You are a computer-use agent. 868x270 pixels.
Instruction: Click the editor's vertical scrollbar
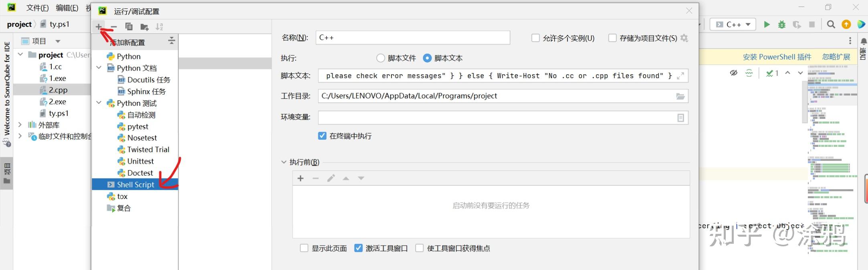804,102
